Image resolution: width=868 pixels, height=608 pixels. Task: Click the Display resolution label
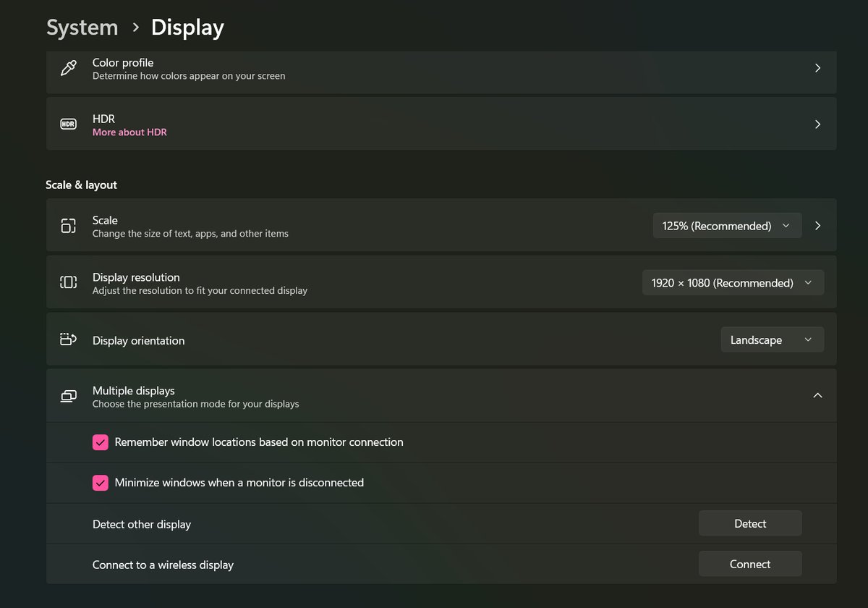[x=136, y=277]
